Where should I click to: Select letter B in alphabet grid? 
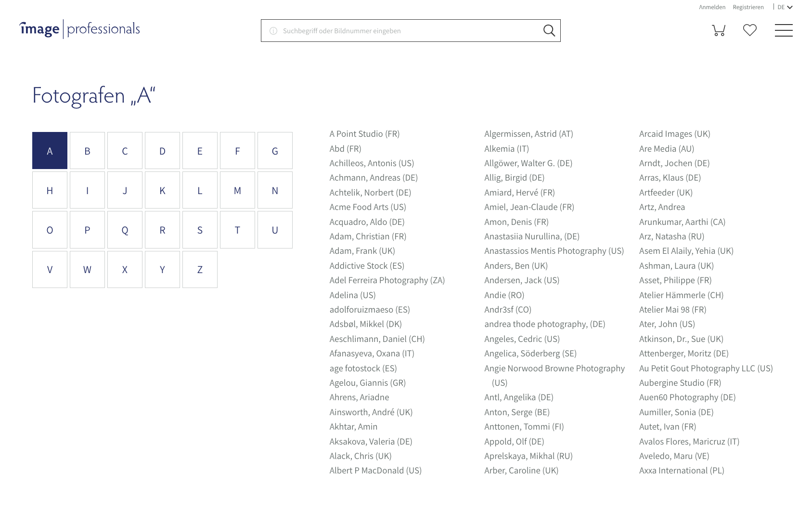[x=87, y=151]
